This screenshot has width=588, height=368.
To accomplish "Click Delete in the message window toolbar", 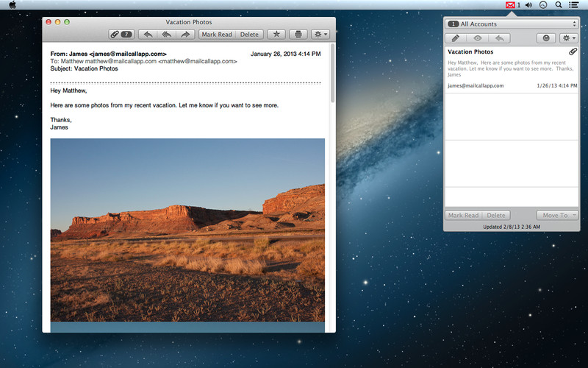I will pyautogui.click(x=249, y=34).
